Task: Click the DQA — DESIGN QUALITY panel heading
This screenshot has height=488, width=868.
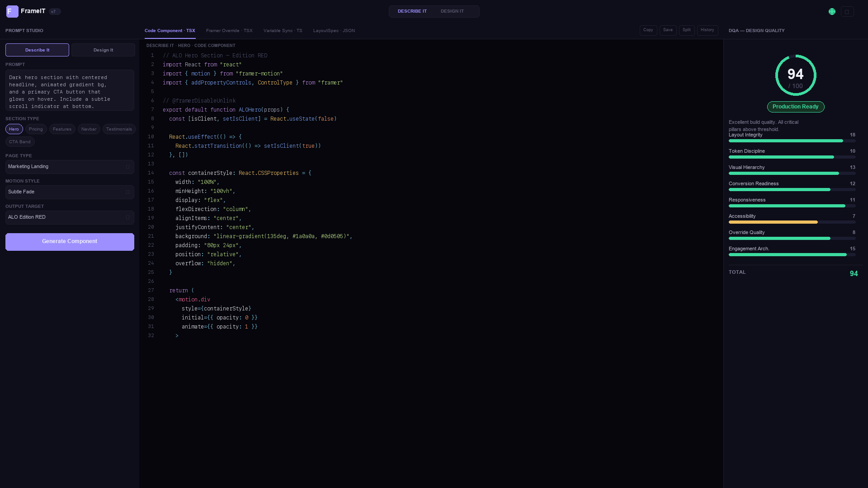Action: pos(757,31)
